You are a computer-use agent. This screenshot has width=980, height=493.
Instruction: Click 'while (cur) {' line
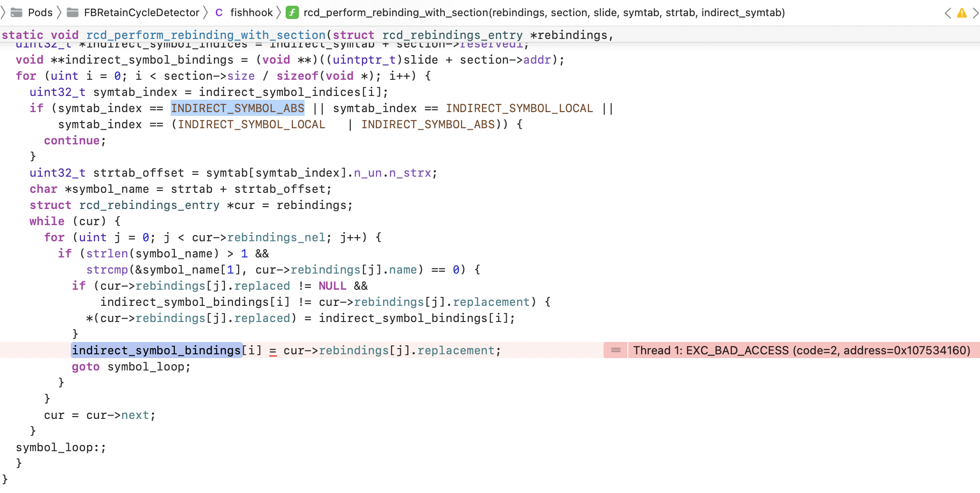pyautogui.click(x=75, y=221)
